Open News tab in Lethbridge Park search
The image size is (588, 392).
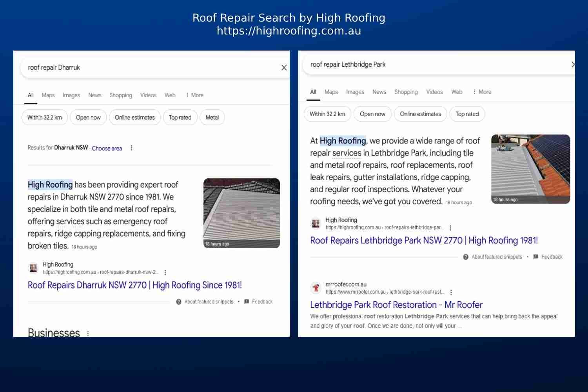tap(379, 92)
